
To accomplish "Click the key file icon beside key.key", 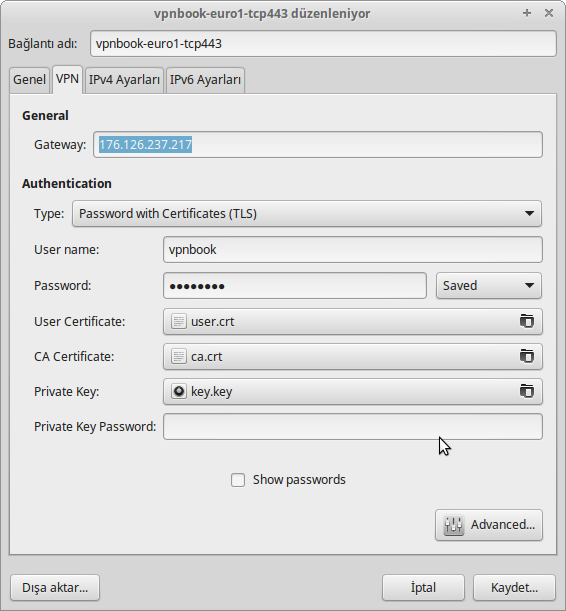I will click(179, 391).
